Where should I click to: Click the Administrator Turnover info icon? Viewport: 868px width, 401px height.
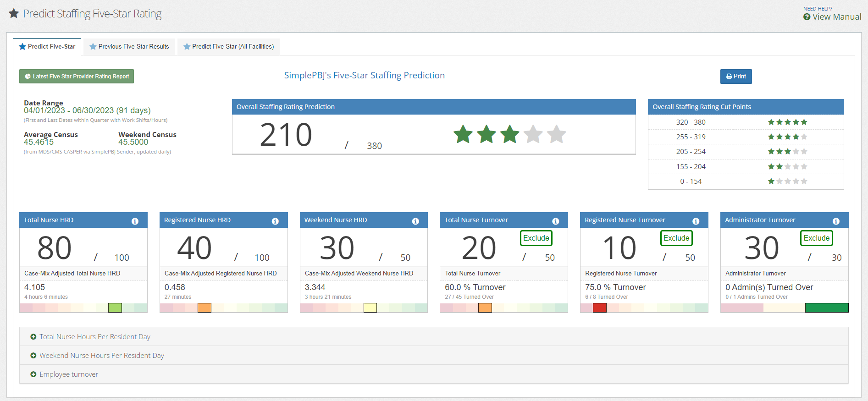click(836, 221)
